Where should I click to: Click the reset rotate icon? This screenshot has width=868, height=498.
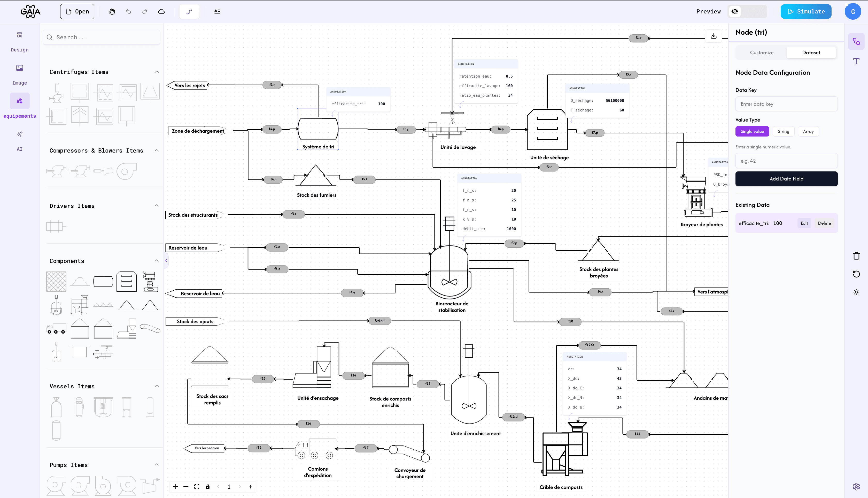[856, 274]
